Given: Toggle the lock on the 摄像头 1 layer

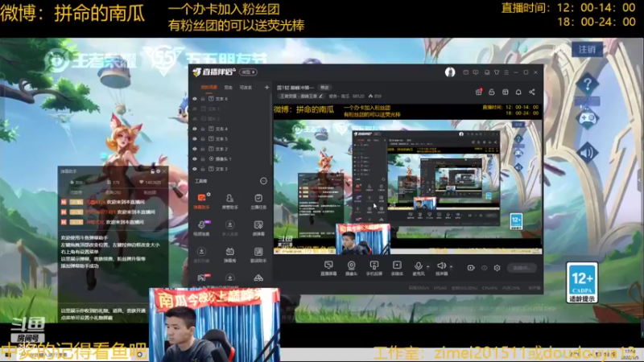Looking at the screenshot, I should click(x=203, y=158).
